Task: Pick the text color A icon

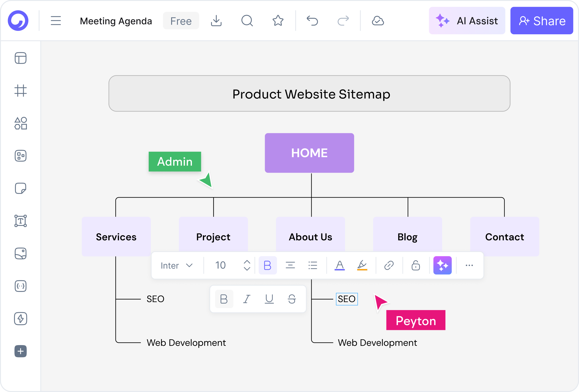Action: click(339, 266)
